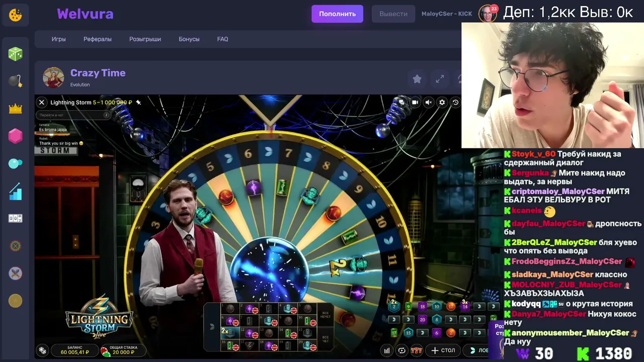
Task: Open the gold crown game
Action: pos(15,109)
